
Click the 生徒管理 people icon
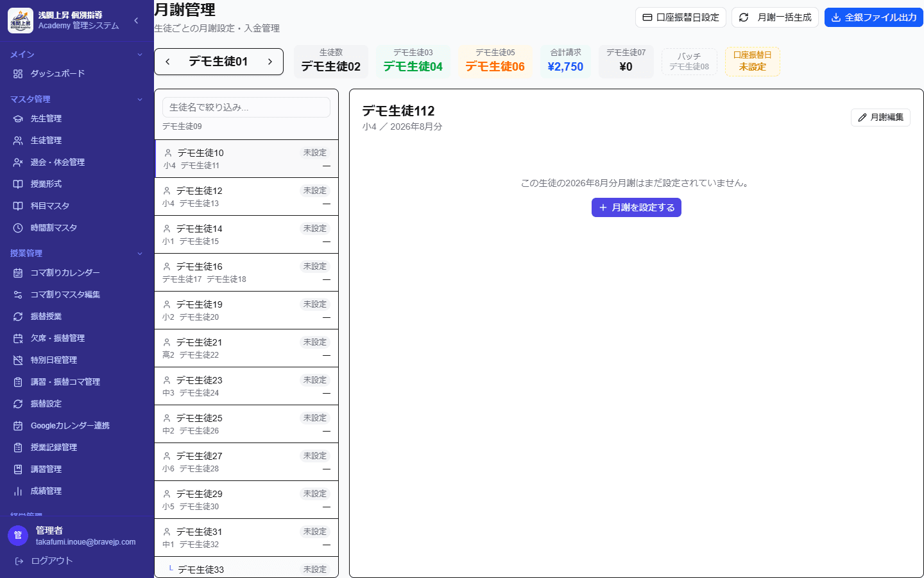[18, 141]
